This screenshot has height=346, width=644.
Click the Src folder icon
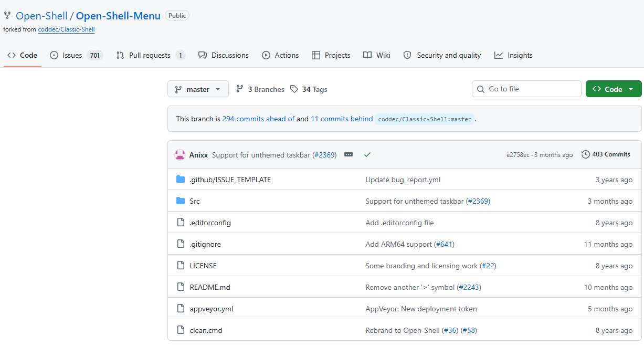[181, 201]
